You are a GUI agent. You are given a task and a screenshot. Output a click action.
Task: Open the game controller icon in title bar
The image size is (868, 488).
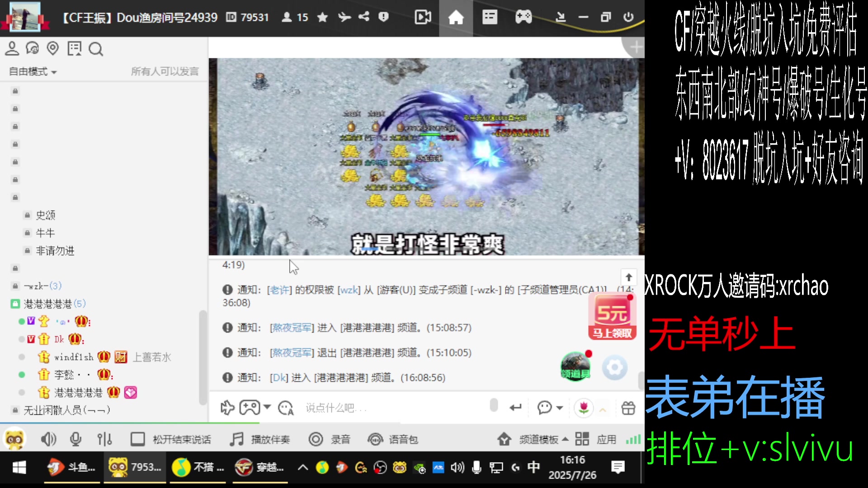524,18
